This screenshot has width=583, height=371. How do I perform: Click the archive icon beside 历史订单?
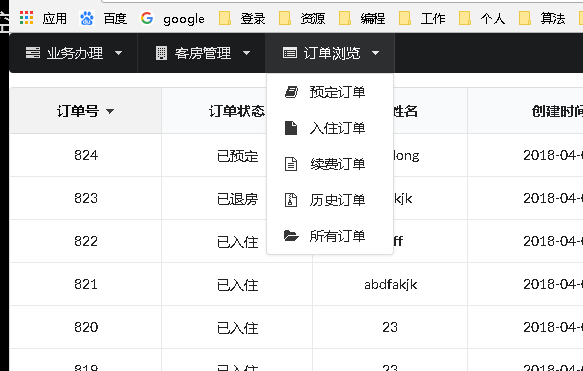291,200
